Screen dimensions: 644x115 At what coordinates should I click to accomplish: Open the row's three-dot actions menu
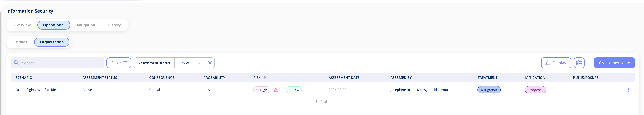[x=628, y=90]
